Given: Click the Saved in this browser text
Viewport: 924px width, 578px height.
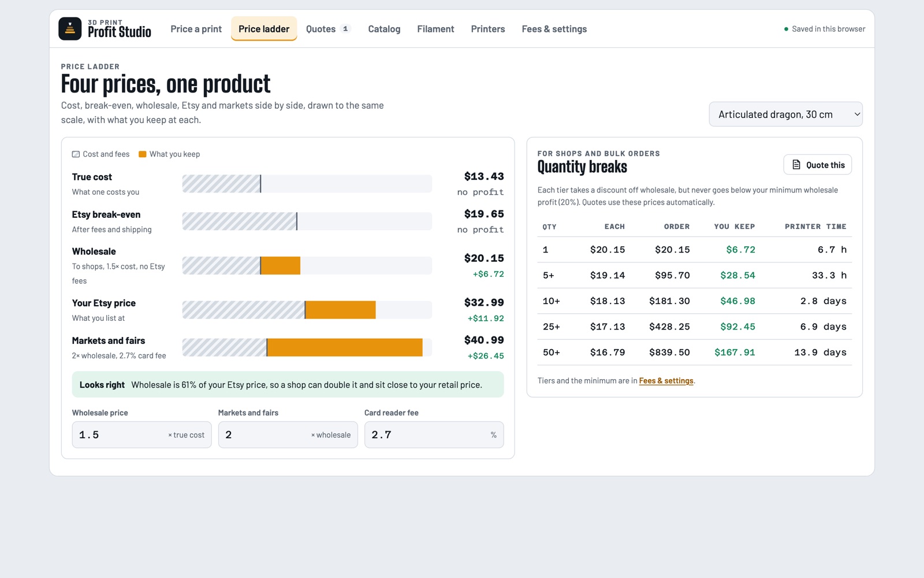Looking at the screenshot, I should [x=828, y=29].
